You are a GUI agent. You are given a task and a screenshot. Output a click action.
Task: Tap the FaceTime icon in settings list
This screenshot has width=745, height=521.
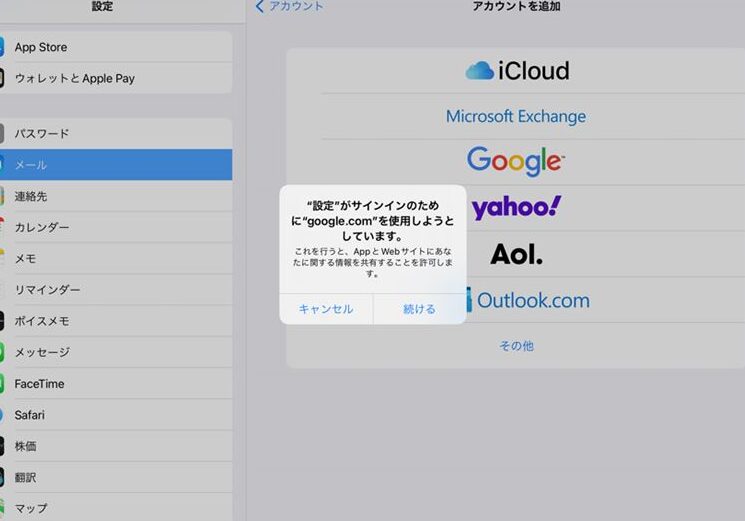pos(3,384)
